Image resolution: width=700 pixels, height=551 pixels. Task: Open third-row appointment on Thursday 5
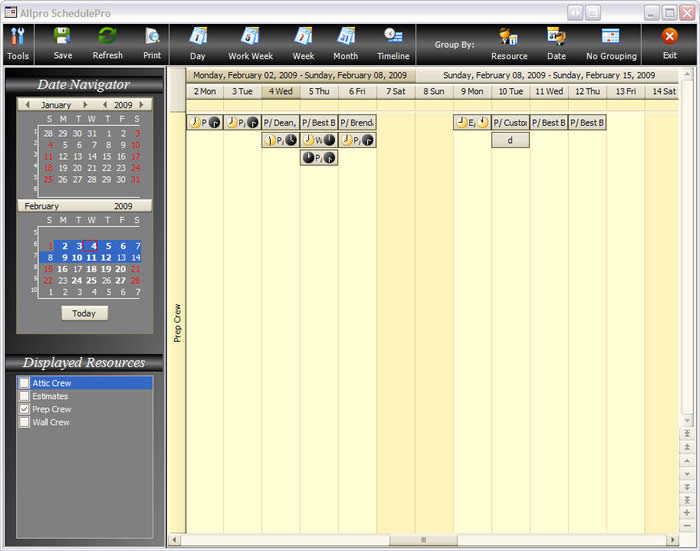[319, 158]
